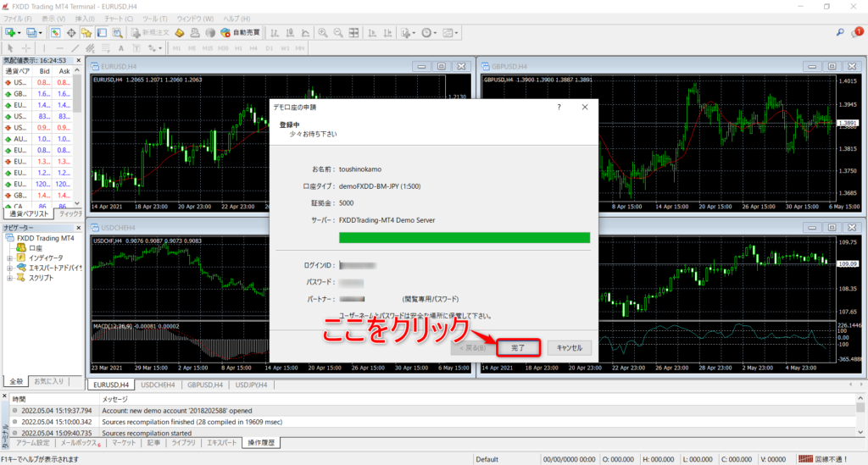The image size is (868, 465).
Task: Toggle the Data Window crosshair-target icon
Action: pos(71,33)
